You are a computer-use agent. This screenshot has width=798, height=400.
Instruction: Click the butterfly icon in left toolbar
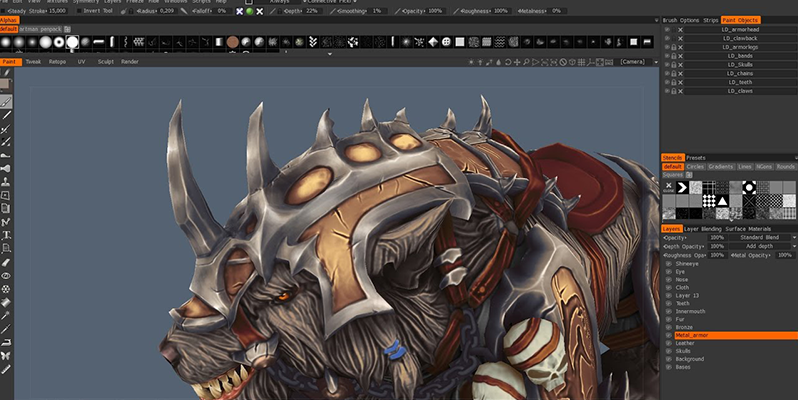point(6,355)
